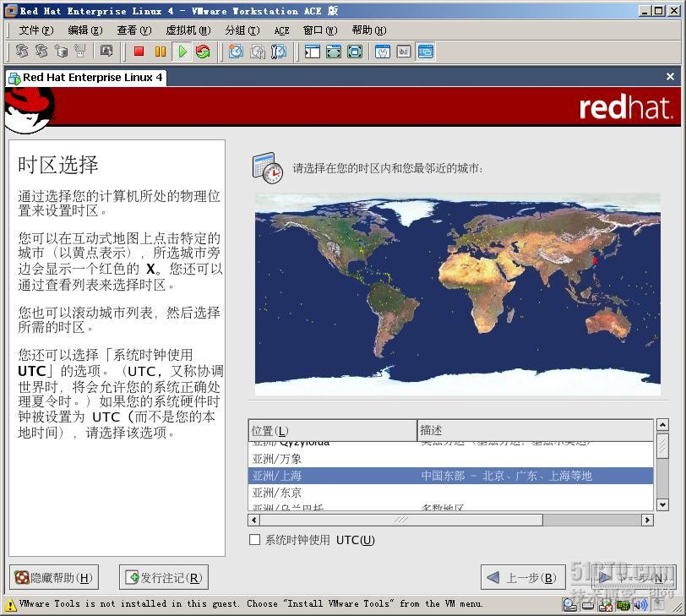
Task: Open the ACE menu
Action: point(282,30)
